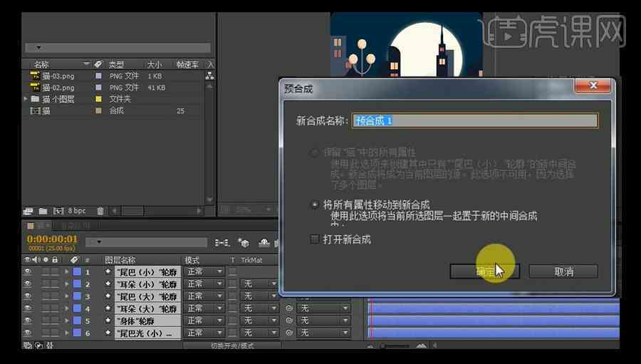Toggle the transfer controls pane icon at the timeline bottom
641x364 pixels.
coord(39,345)
